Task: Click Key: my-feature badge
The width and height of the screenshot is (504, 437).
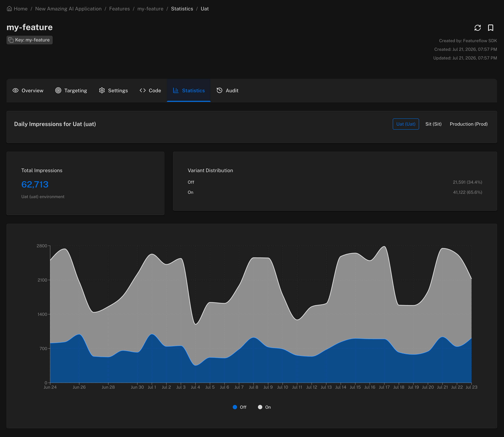Action: pos(30,40)
